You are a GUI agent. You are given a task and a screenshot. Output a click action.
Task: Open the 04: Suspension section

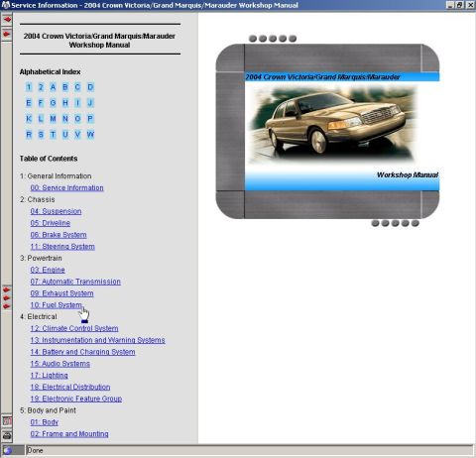tap(56, 211)
